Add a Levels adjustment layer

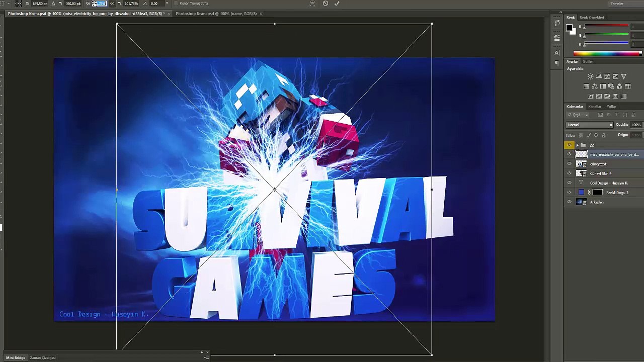point(599,76)
